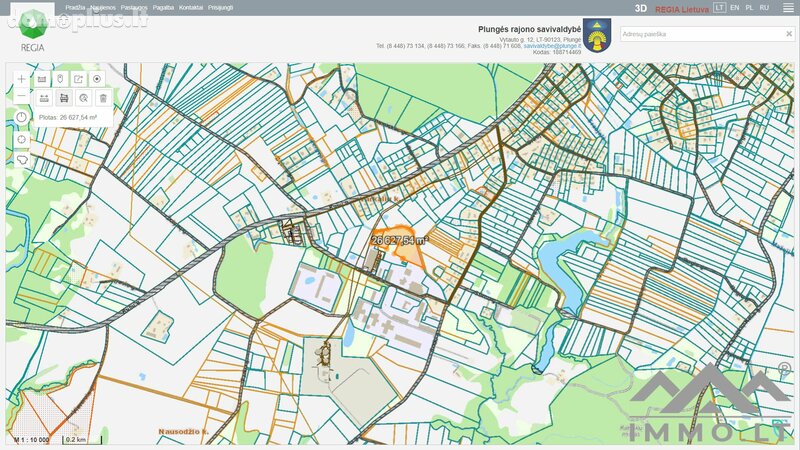Click the round reset orientation button
The width and height of the screenshot is (800, 450).
coord(21,117)
